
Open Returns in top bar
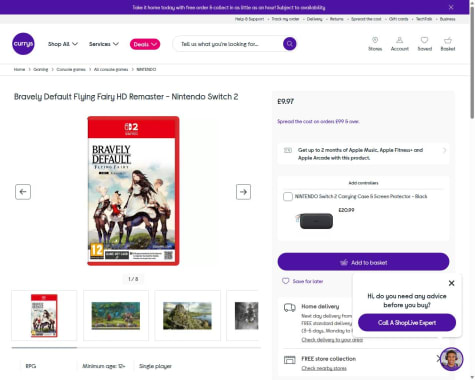click(x=336, y=19)
